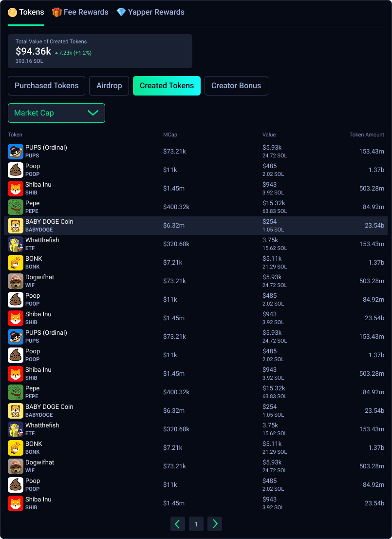Click the topmost Dogwifhat token icon

tap(16, 281)
